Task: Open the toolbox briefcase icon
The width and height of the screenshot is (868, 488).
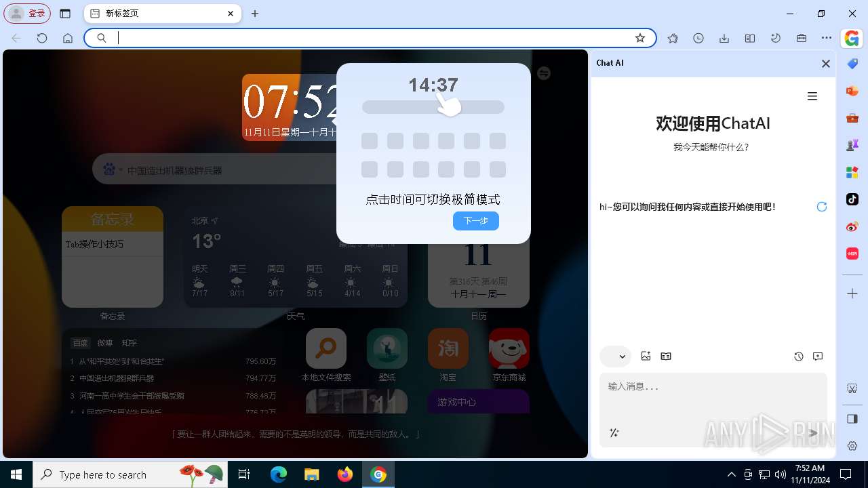Action: tap(802, 39)
